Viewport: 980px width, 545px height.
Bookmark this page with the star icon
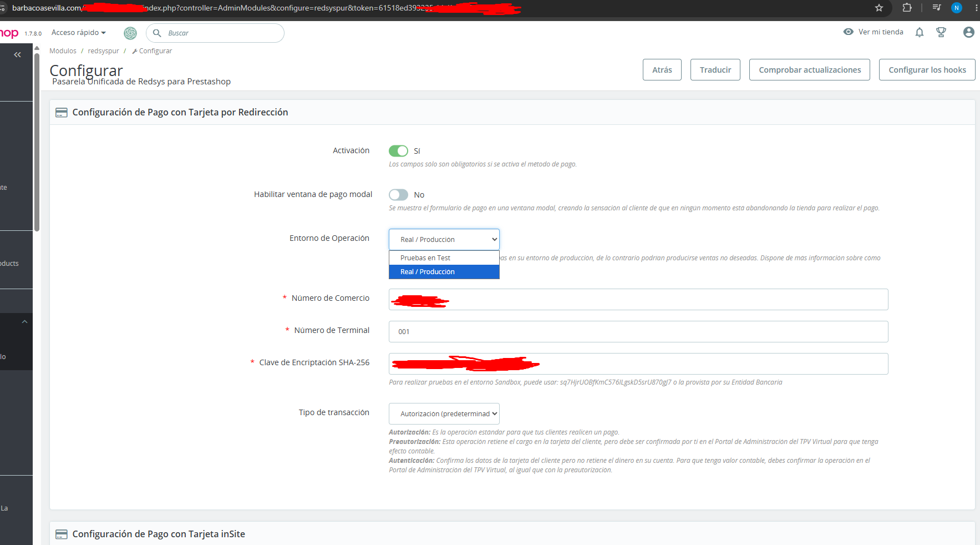(879, 8)
